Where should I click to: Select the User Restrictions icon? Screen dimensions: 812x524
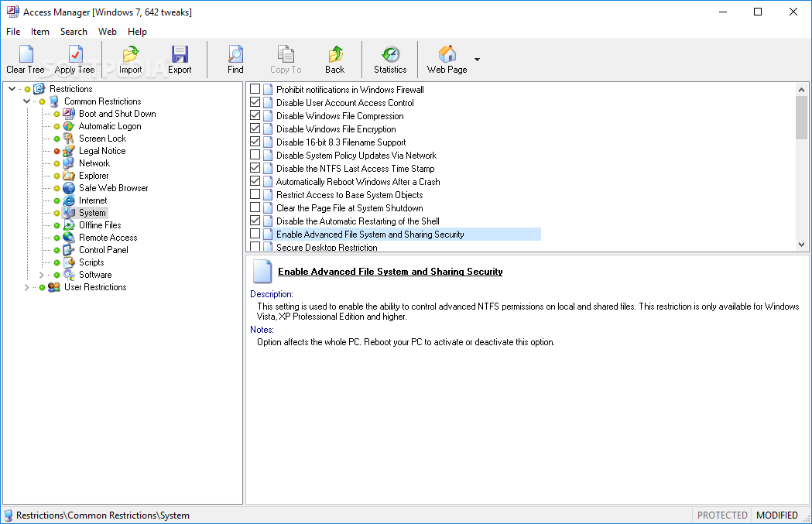click(54, 287)
